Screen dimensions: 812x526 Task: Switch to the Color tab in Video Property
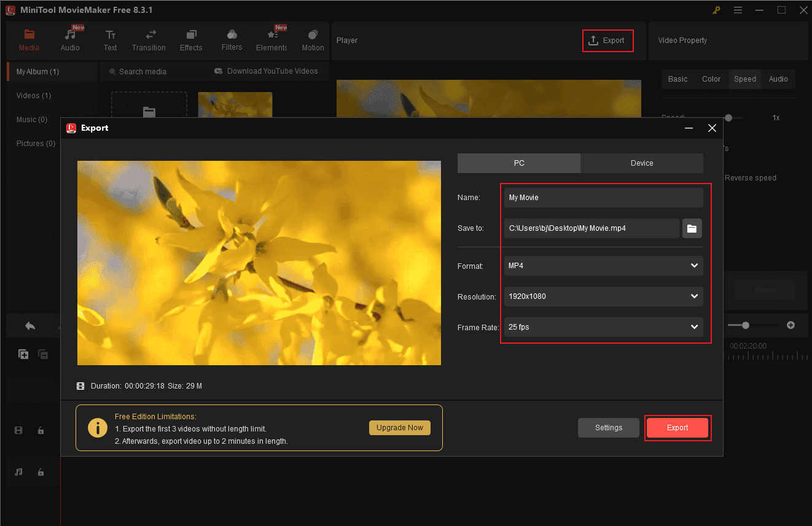pyautogui.click(x=711, y=79)
